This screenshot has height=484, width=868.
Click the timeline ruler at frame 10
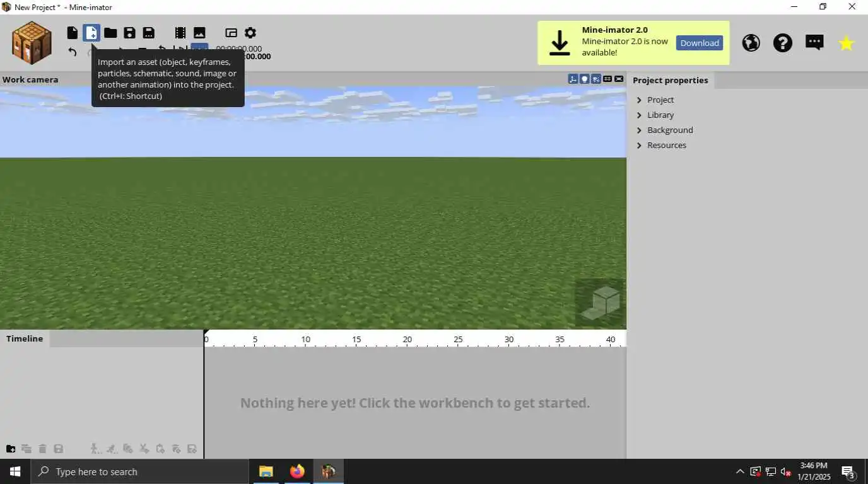306,340
